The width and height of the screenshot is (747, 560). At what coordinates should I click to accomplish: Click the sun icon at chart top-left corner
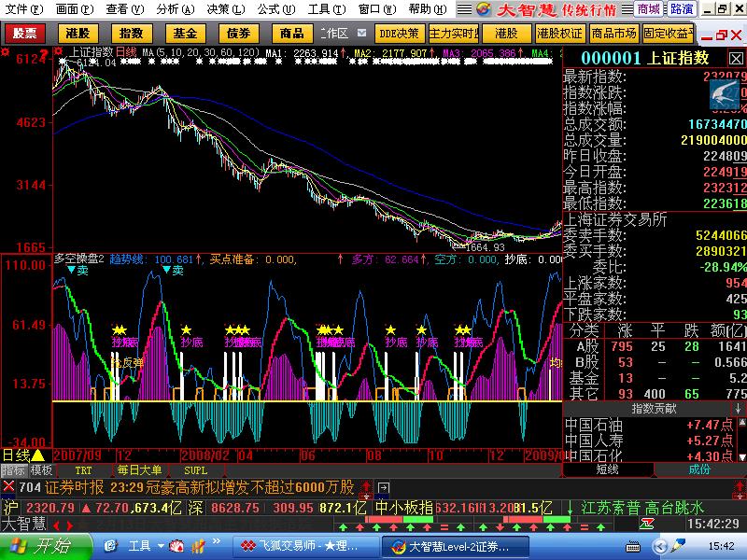(x=5, y=51)
